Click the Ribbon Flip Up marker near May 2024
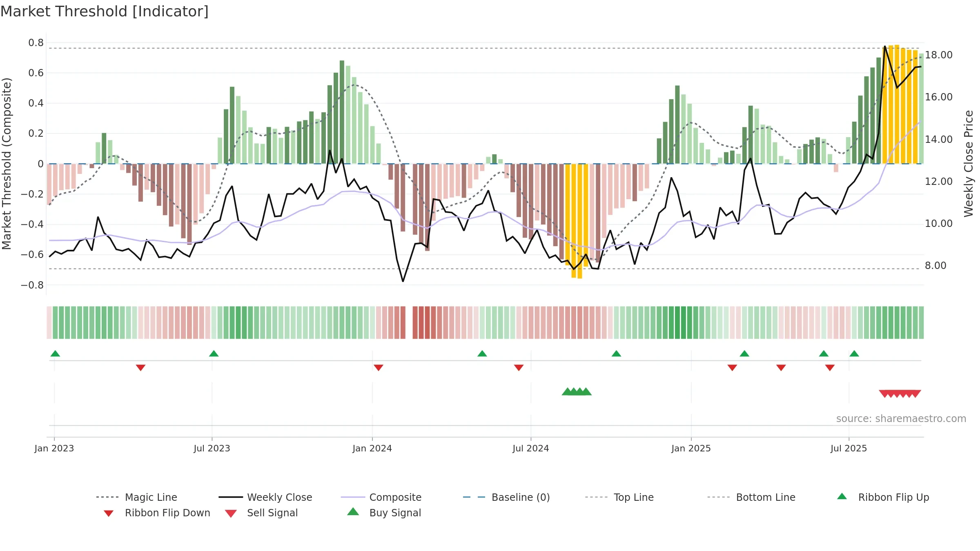The width and height of the screenshot is (980, 551). pyautogui.click(x=482, y=353)
